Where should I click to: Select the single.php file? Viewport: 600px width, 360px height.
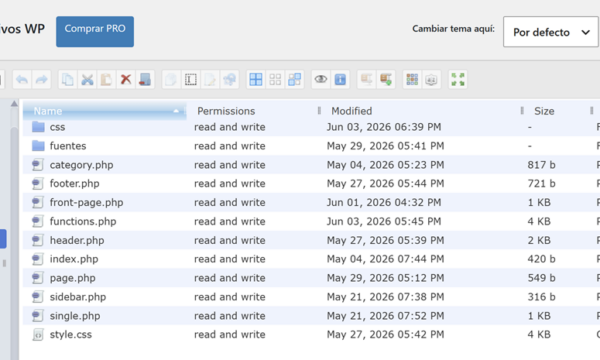tap(311, 316)
